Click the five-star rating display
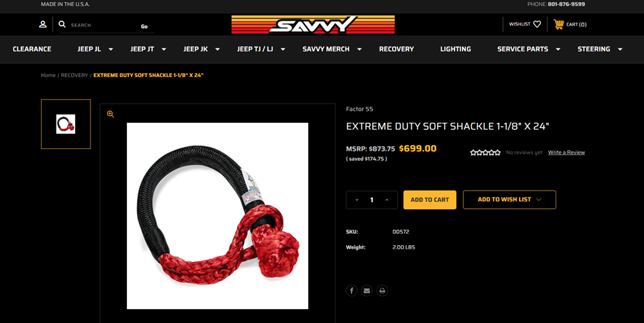The width and height of the screenshot is (644, 323). [485, 152]
